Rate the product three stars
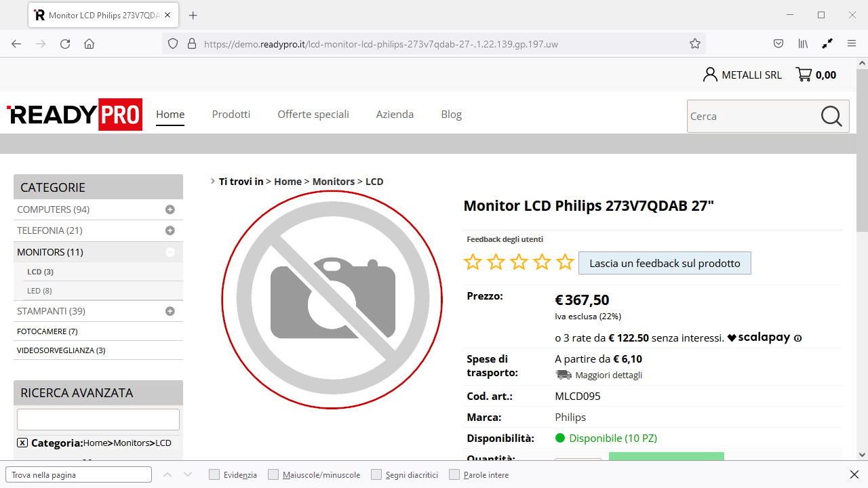The image size is (868, 488). pos(519,262)
